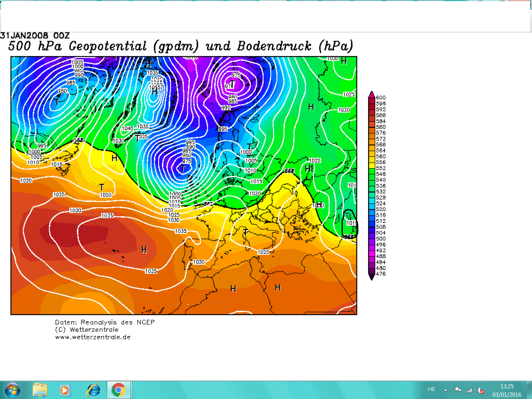Open the HE input language selector
Screen dimensions: 532x399
[x=431, y=389]
